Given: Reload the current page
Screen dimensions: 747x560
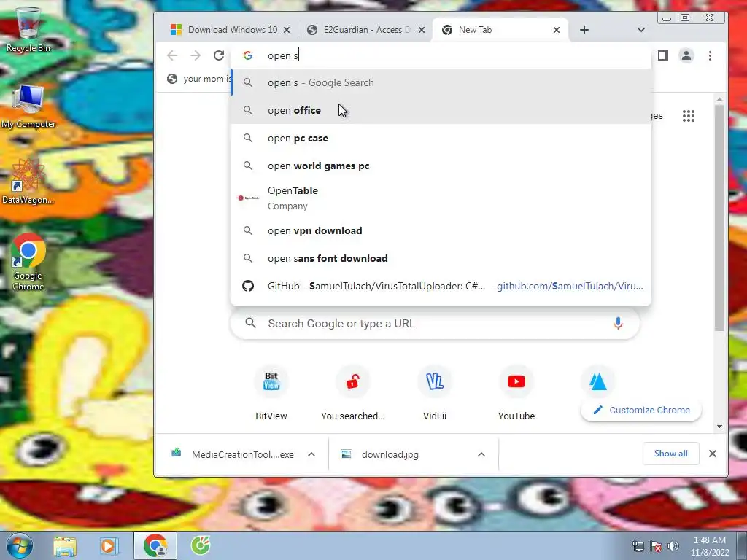Looking at the screenshot, I should pos(219,55).
